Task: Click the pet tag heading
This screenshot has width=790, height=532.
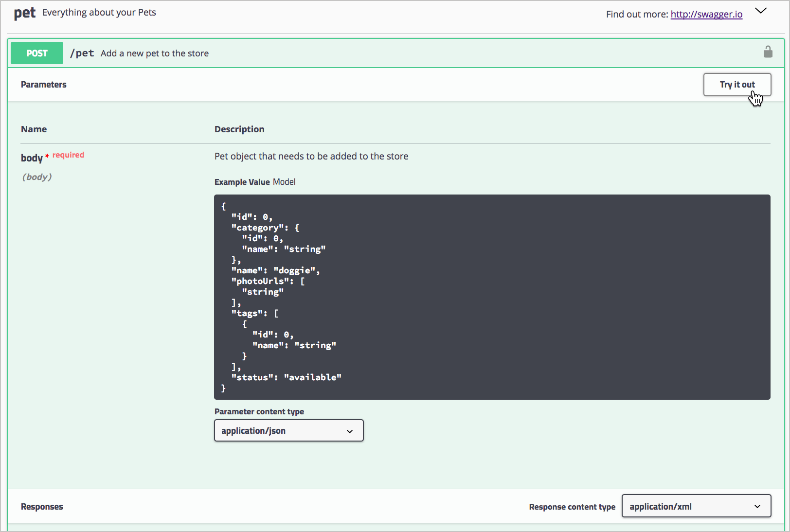Action: [24, 13]
